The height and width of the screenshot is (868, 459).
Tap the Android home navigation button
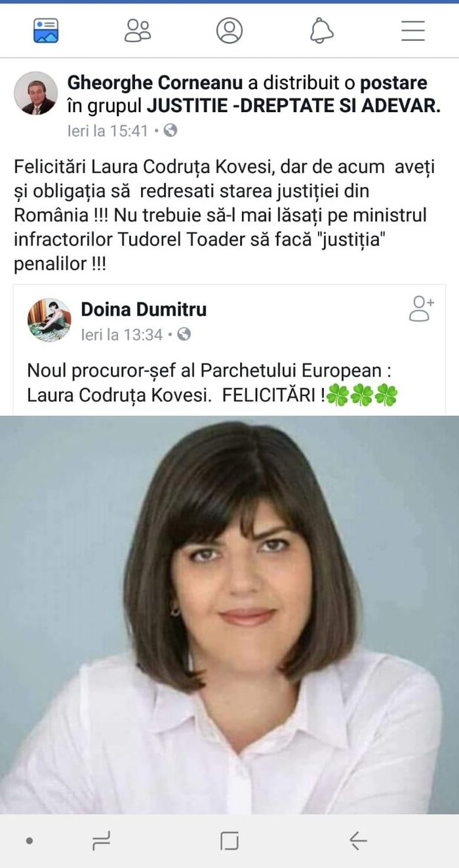click(x=229, y=840)
